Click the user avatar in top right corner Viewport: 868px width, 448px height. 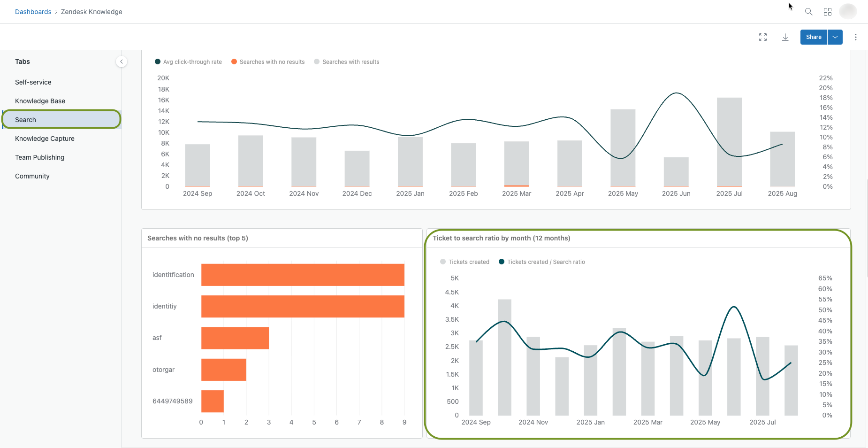click(x=848, y=11)
